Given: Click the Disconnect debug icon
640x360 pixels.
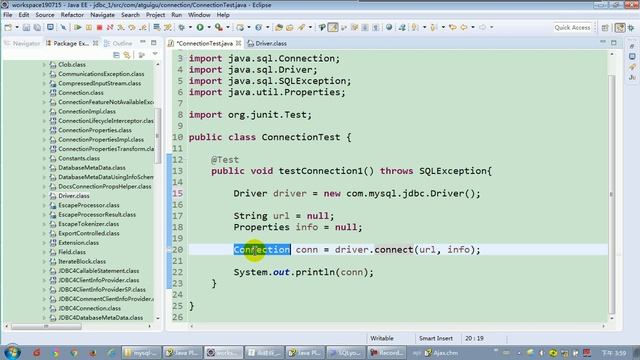Looking at the screenshot, I should [110, 27].
